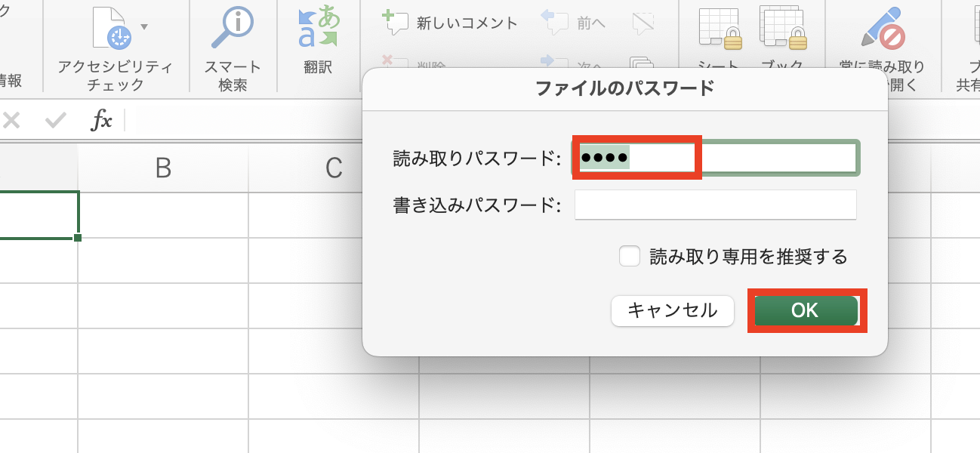Image resolution: width=980 pixels, height=453 pixels.
Task: Open スマート検索 lookup
Action: [230, 45]
